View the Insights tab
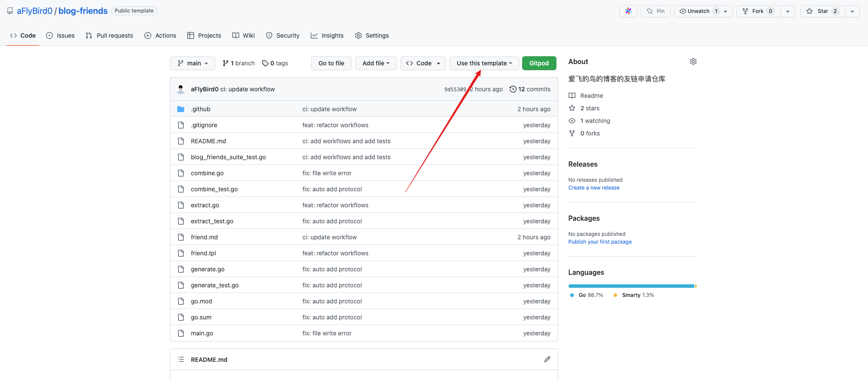The image size is (868, 380). pos(327,35)
